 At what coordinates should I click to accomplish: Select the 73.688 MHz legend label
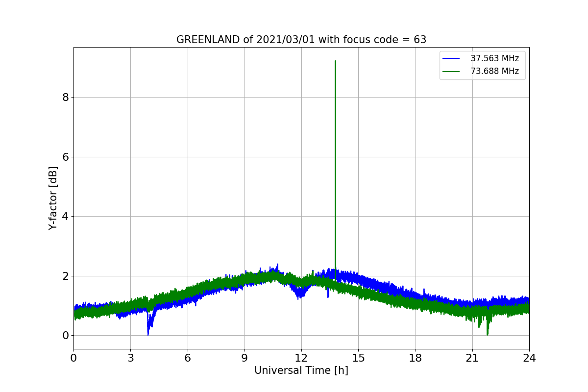tap(494, 71)
